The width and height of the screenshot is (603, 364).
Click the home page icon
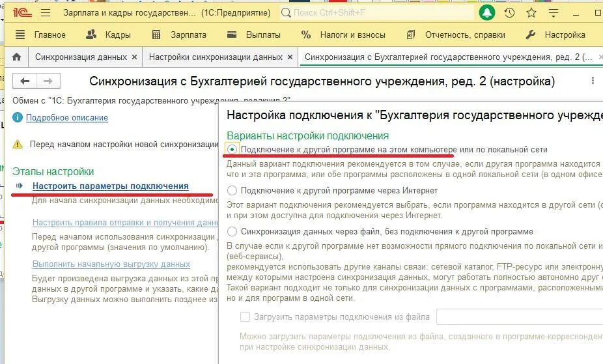coord(16,57)
